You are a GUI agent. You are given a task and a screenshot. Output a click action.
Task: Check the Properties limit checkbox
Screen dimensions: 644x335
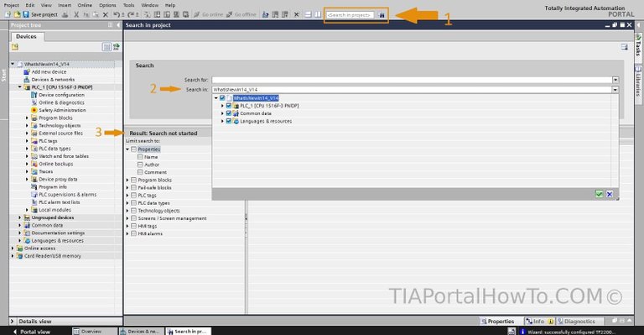134,149
